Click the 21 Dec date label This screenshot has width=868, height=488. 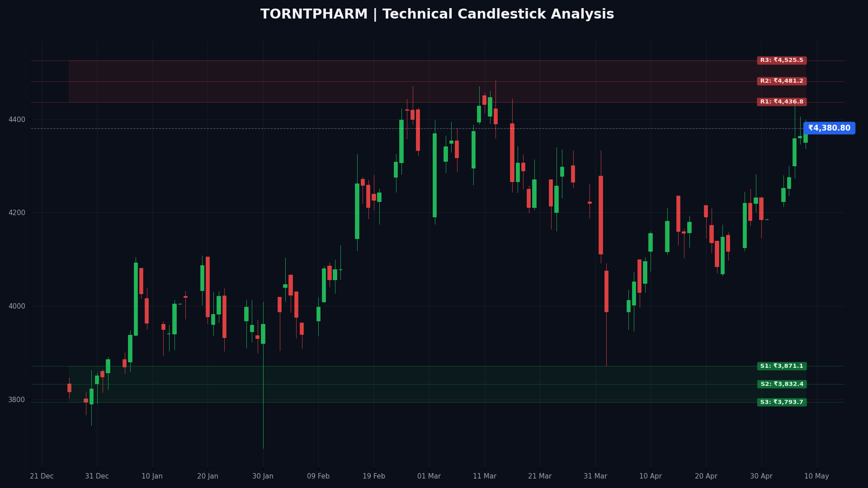pos(42,476)
